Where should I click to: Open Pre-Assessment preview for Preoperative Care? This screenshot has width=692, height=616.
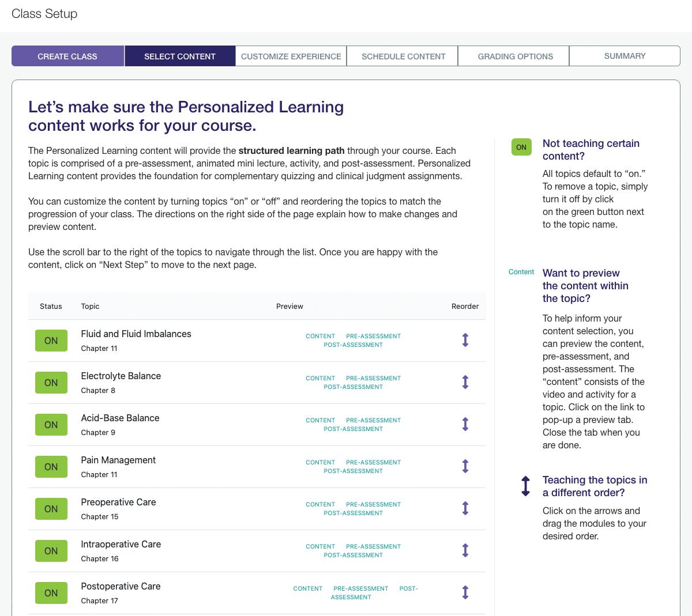pyautogui.click(x=373, y=504)
